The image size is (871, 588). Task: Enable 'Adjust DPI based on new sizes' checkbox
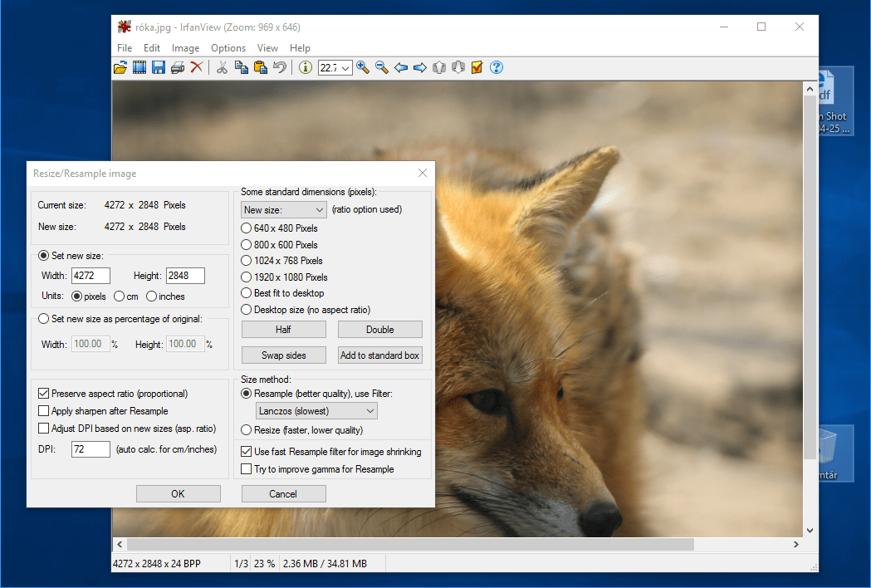pos(43,429)
